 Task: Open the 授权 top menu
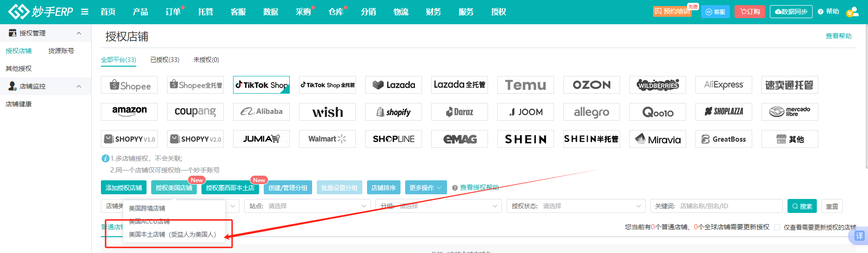pos(499,12)
